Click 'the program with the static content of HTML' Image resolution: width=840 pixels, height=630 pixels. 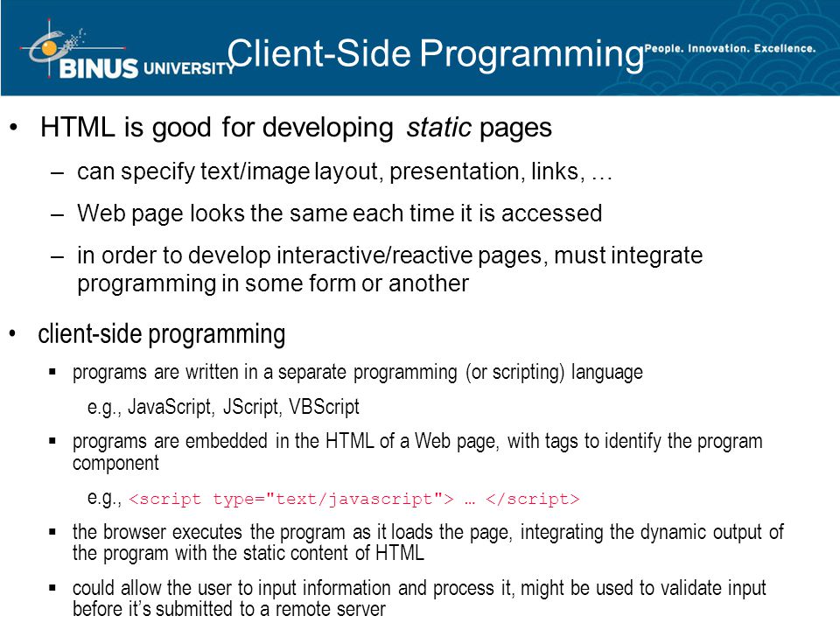coord(248,553)
